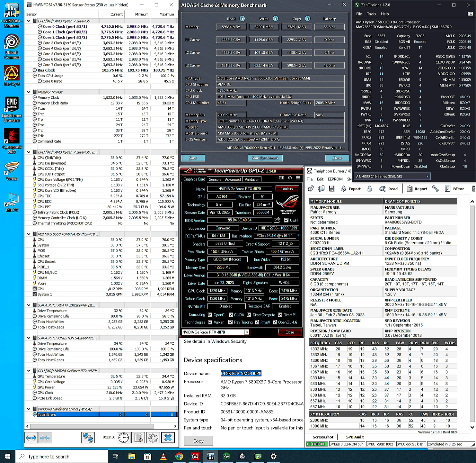The image size is (476, 463).
Task: Click Windows taskbar search box
Action: coord(62,457)
